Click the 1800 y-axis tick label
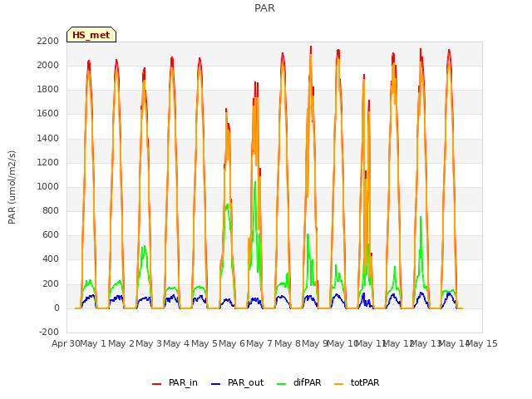 click(x=48, y=90)
